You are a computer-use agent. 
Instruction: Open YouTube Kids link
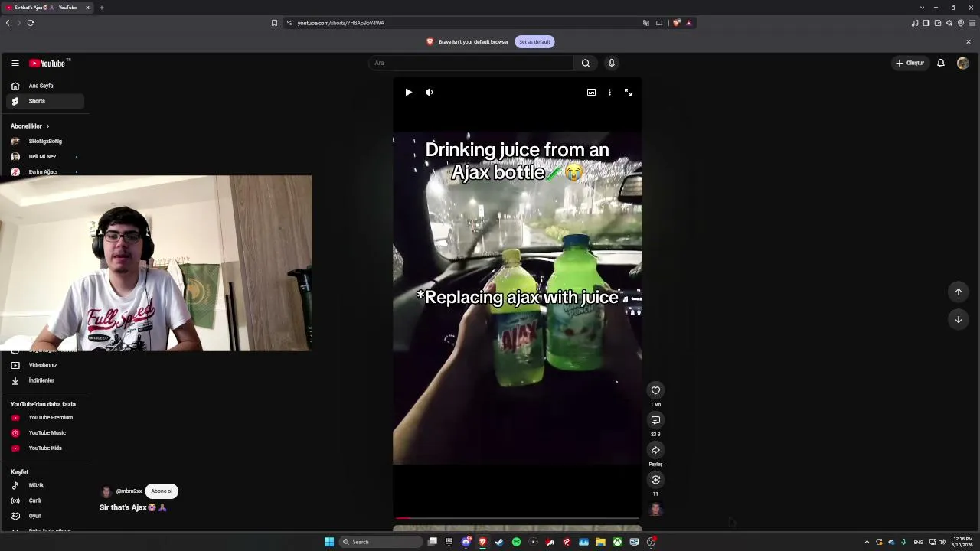[x=44, y=448]
